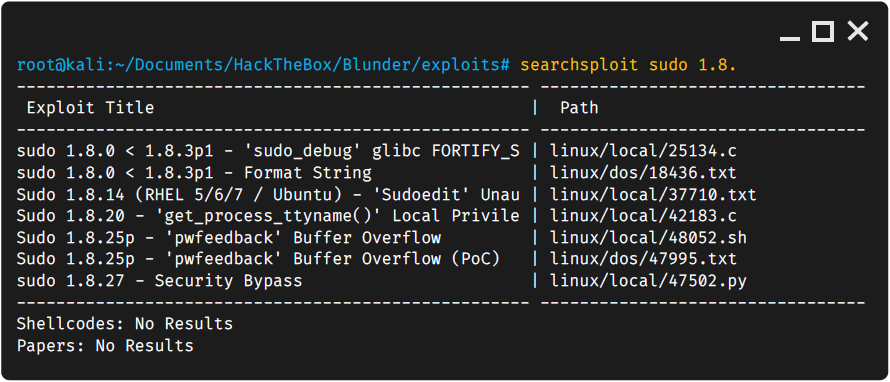
Task: Click path linux/local/37710.txt
Action: pyautogui.click(x=653, y=195)
